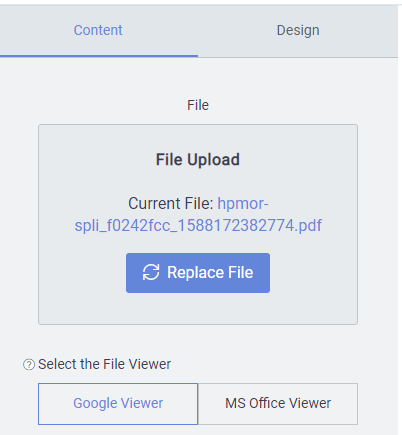This screenshot has height=435, width=402.
Task: Open the hpmor-spli PDF file link
Action: [x=198, y=214]
